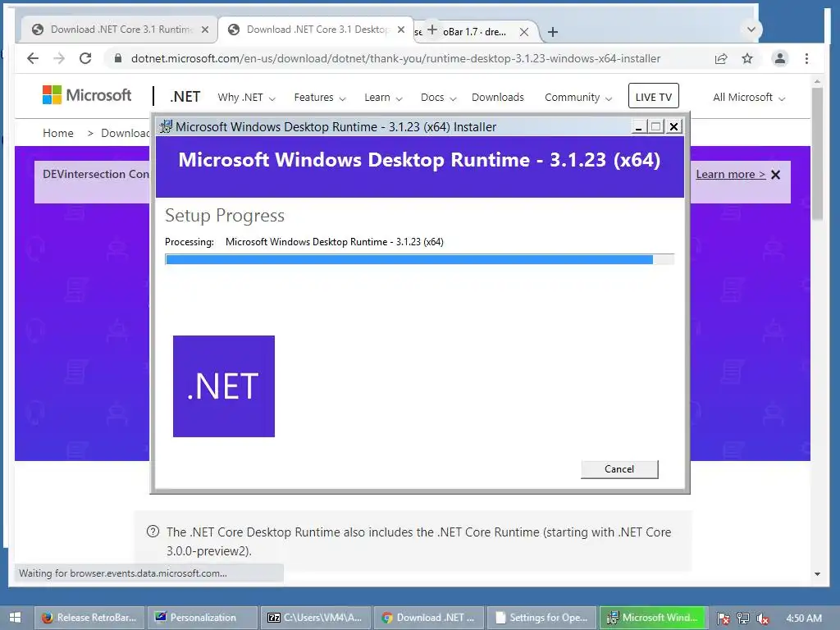Open Personalization taskbar window
This screenshot has width=840, height=630.
(203, 618)
